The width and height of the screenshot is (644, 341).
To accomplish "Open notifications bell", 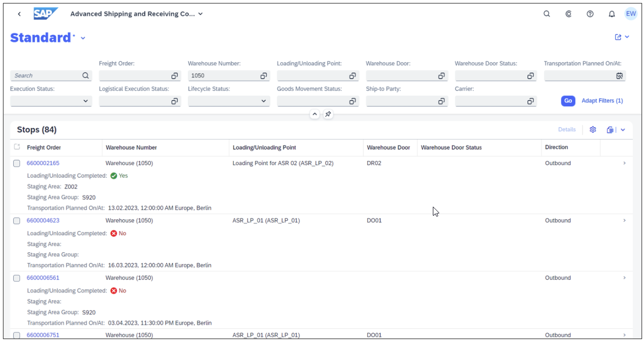I will point(611,14).
